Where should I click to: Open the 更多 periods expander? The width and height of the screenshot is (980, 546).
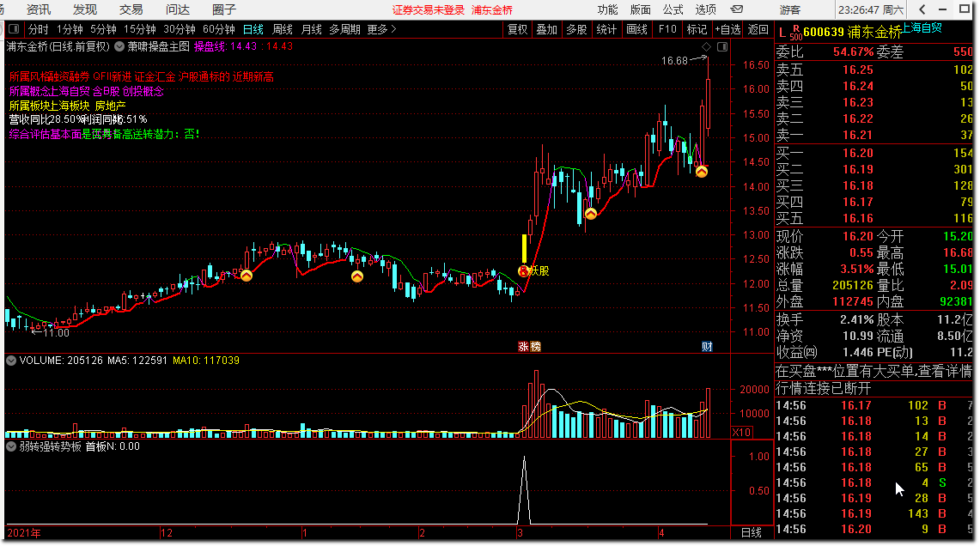382,29
